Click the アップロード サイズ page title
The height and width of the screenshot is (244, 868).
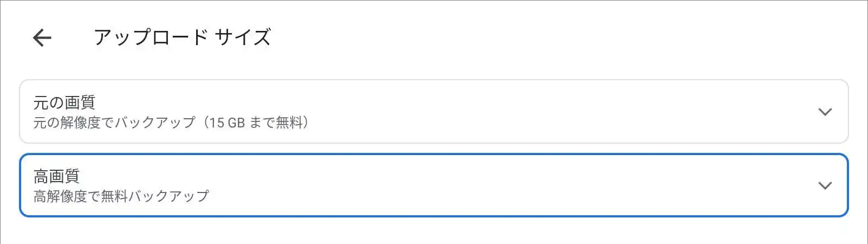[x=182, y=37]
